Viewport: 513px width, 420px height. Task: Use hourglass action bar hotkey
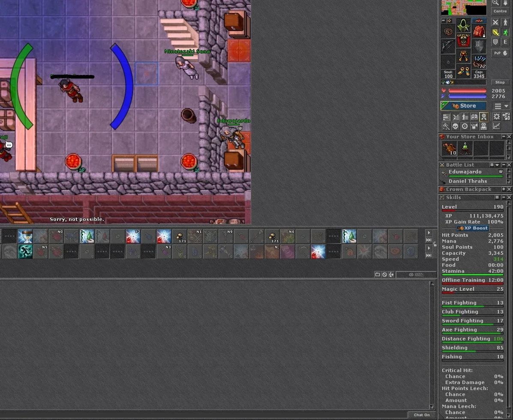[x=25, y=236]
